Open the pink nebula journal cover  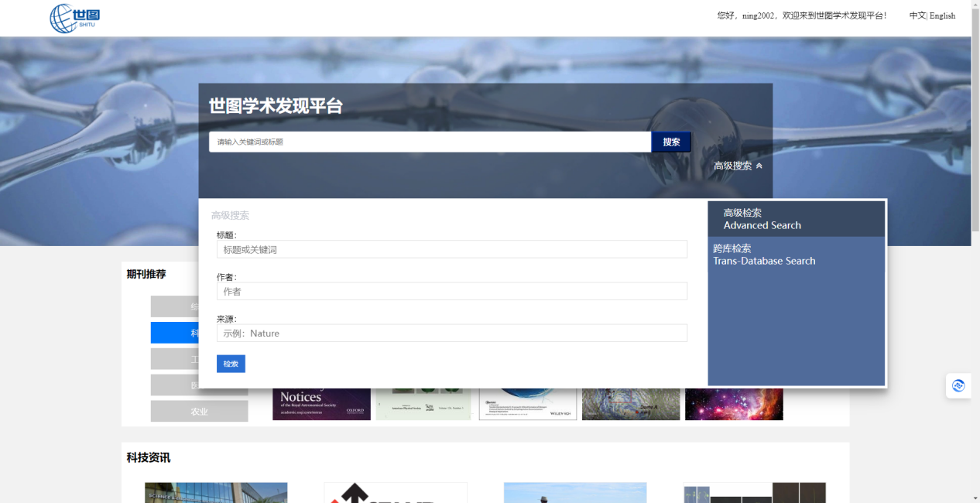(x=734, y=404)
